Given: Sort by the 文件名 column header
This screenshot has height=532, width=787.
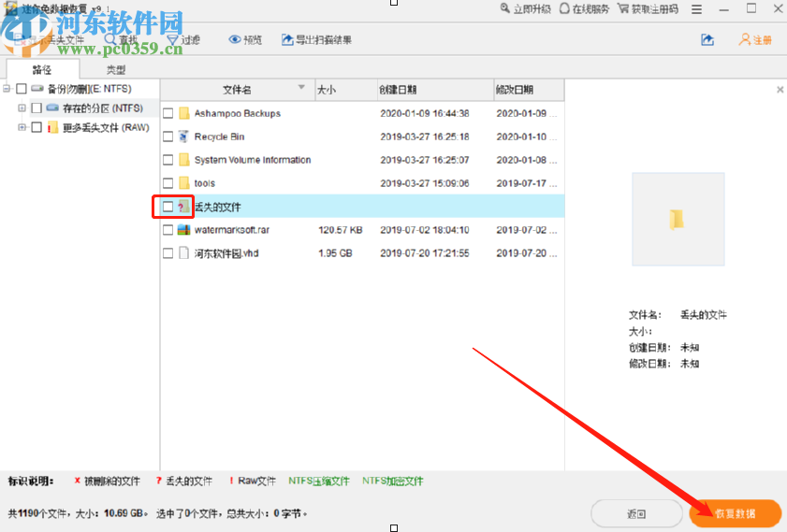Looking at the screenshot, I should (x=238, y=90).
